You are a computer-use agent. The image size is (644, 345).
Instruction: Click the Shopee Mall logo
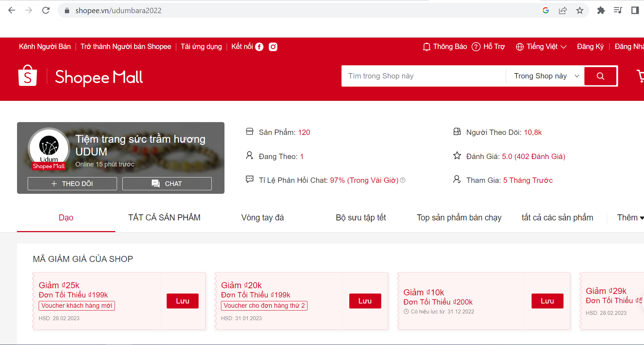pos(80,77)
